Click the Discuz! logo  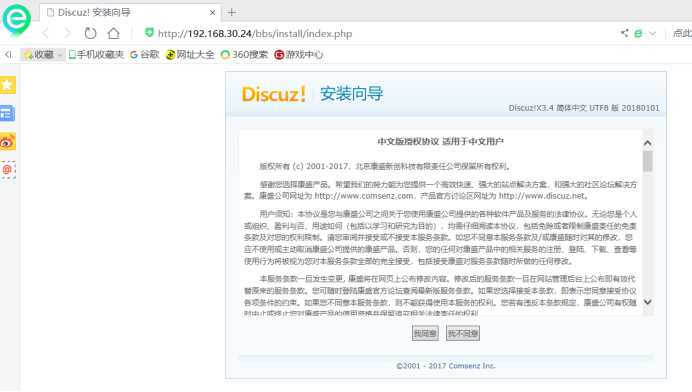tap(274, 94)
